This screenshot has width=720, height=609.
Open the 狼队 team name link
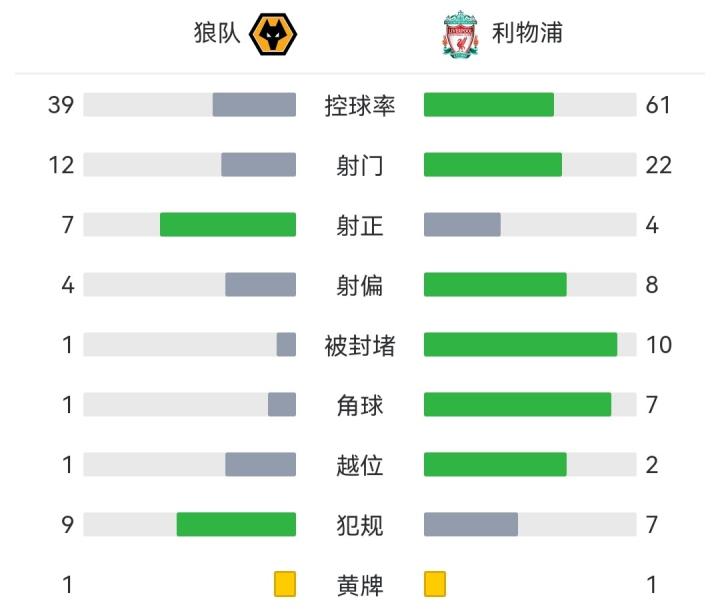tap(217, 33)
